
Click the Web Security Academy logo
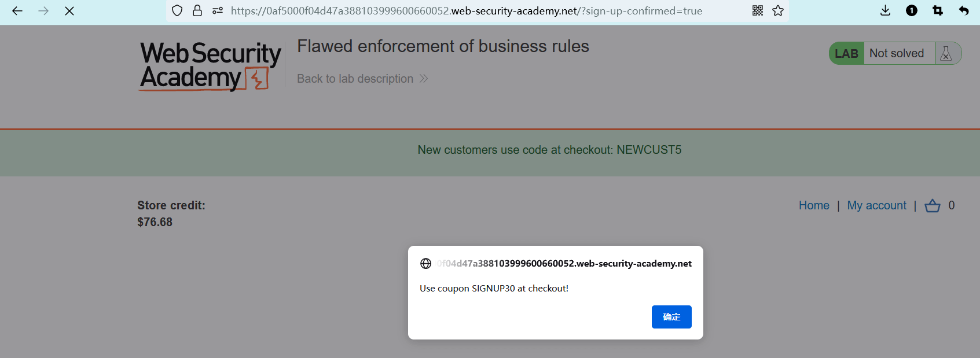point(211,66)
